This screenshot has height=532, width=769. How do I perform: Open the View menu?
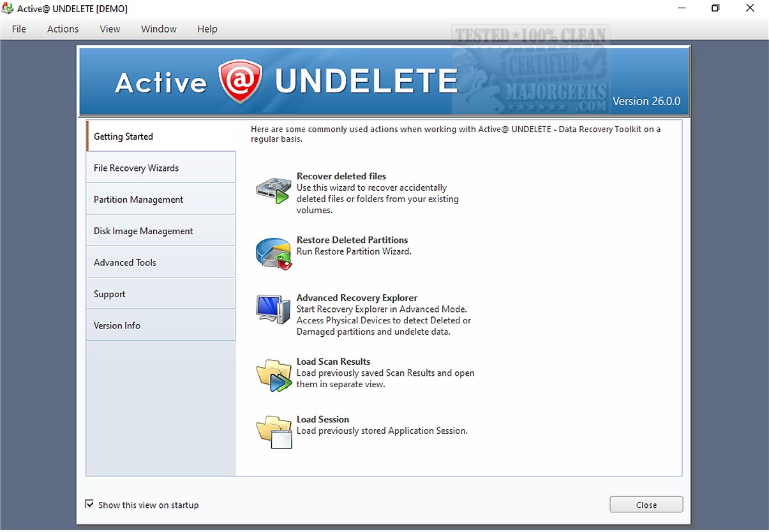coord(110,29)
